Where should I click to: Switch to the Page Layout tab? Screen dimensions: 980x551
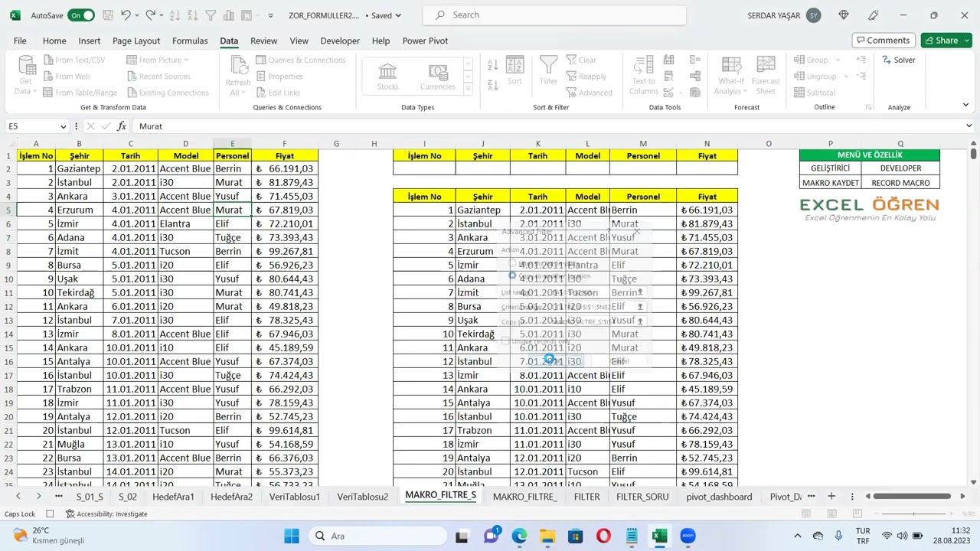tap(136, 41)
